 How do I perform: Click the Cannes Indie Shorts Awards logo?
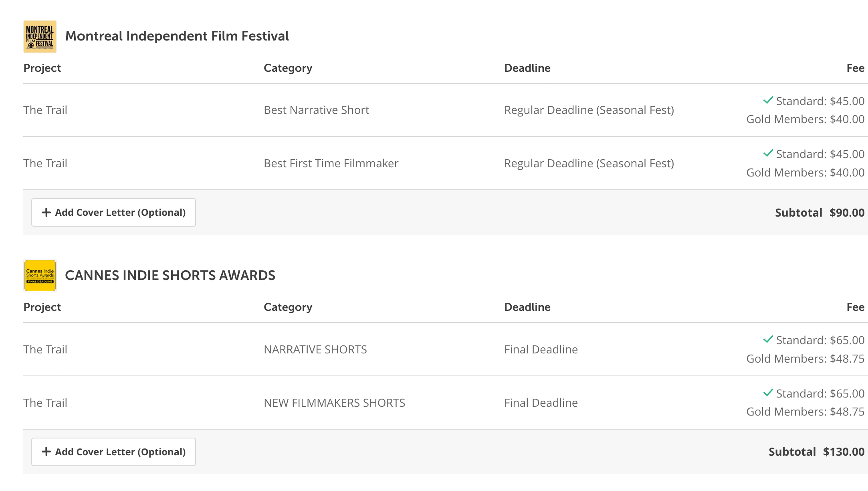click(x=40, y=276)
